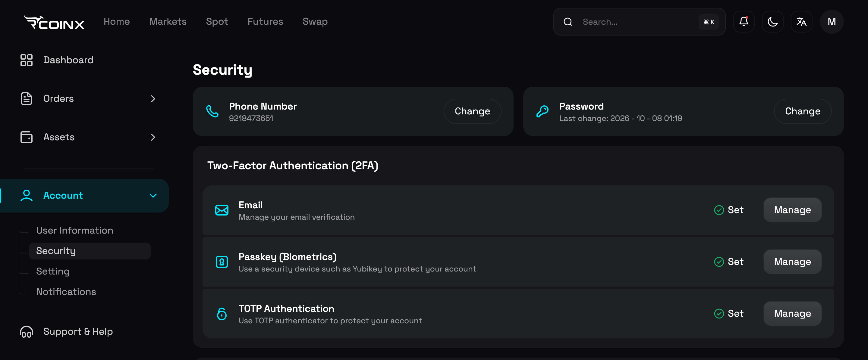Toggle dark mode moon icon
868x360 pixels.
point(773,22)
